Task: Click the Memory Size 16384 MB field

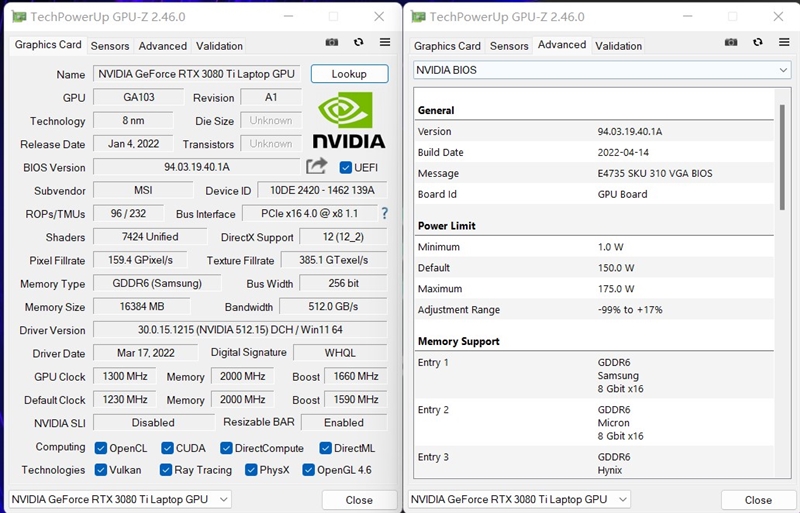Action: 142,306
